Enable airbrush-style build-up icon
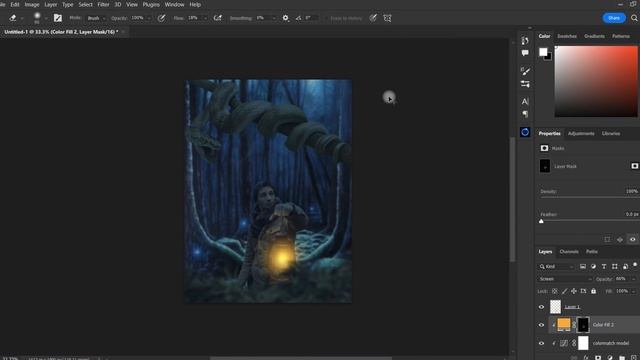The height and width of the screenshot is (360, 640). 218,18
